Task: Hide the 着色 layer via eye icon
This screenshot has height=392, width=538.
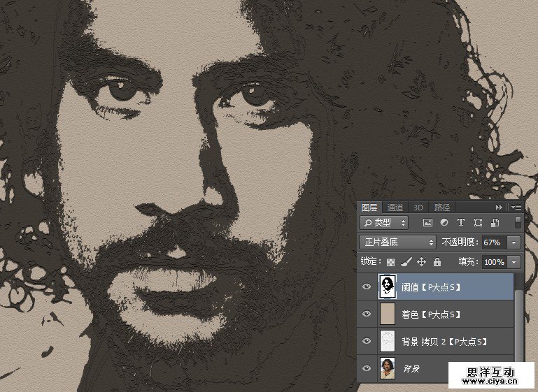Action: [367, 314]
